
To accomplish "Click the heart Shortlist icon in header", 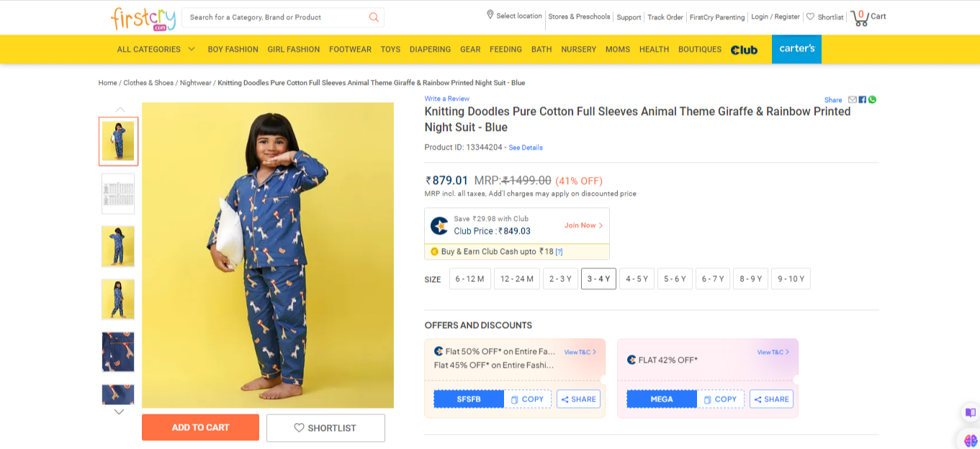I will click(x=810, y=17).
